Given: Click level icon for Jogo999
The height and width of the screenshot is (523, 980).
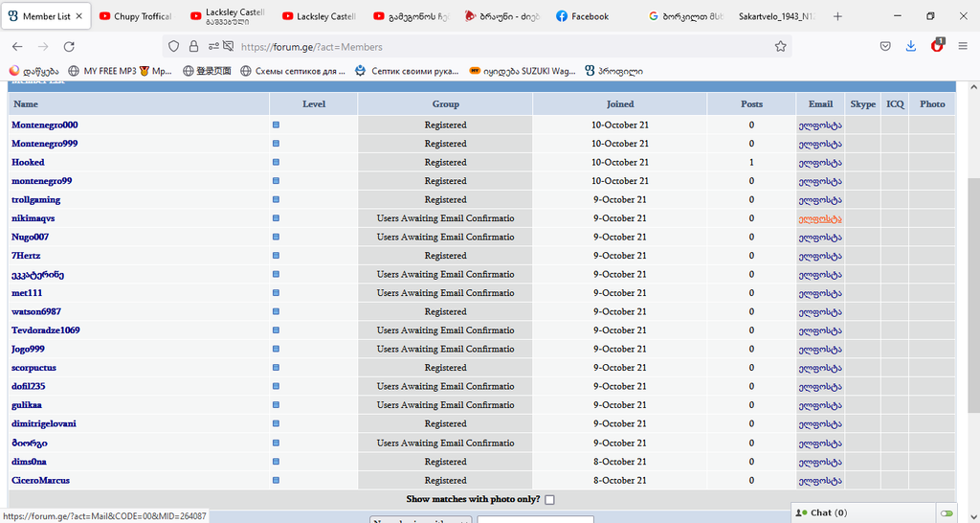Looking at the screenshot, I should click(x=276, y=349).
